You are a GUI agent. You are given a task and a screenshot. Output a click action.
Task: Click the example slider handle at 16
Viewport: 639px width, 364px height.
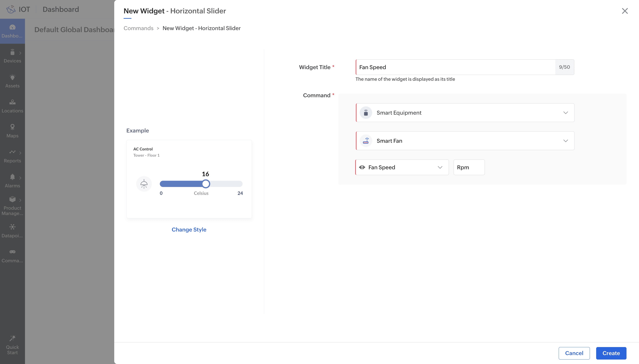coord(206,184)
